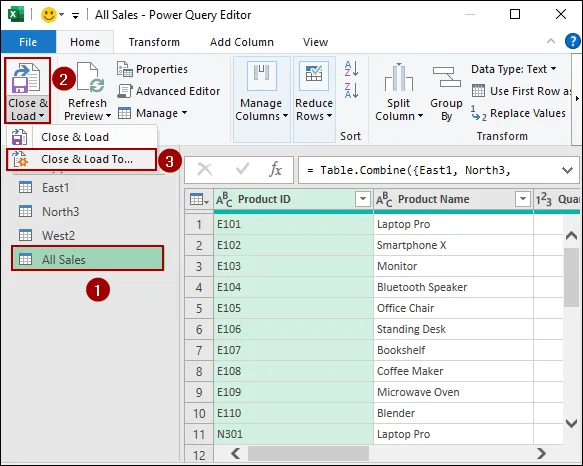Choose Close & Load To... menu entry
The width and height of the screenshot is (583, 466).
[x=81, y=160]
